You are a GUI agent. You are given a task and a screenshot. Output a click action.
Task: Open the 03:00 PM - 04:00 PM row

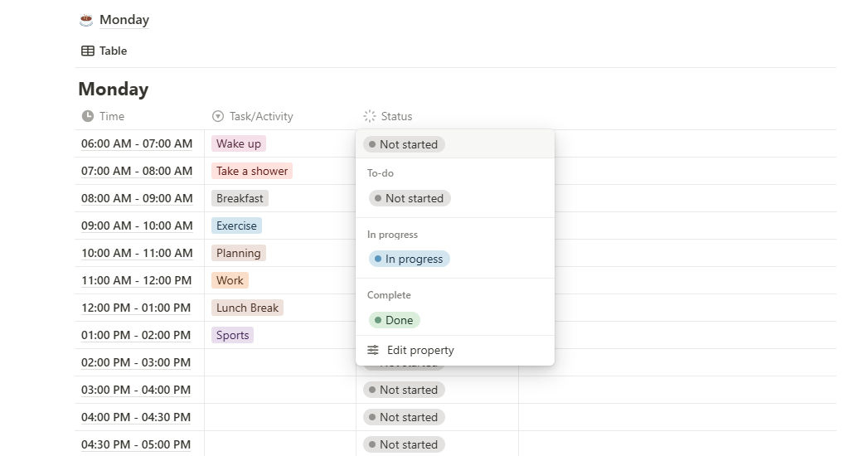click(x=136, y=390)
